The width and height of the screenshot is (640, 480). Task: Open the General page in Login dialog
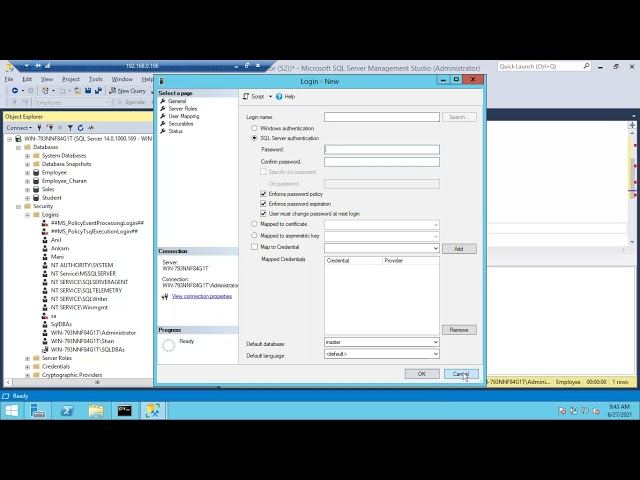tap(177, 101)
